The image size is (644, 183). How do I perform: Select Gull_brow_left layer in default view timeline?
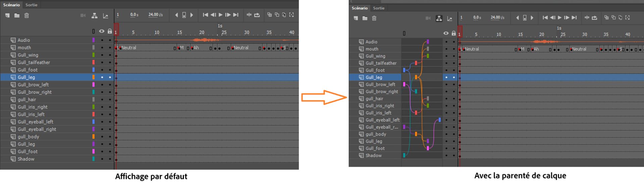tap(33, 84)
